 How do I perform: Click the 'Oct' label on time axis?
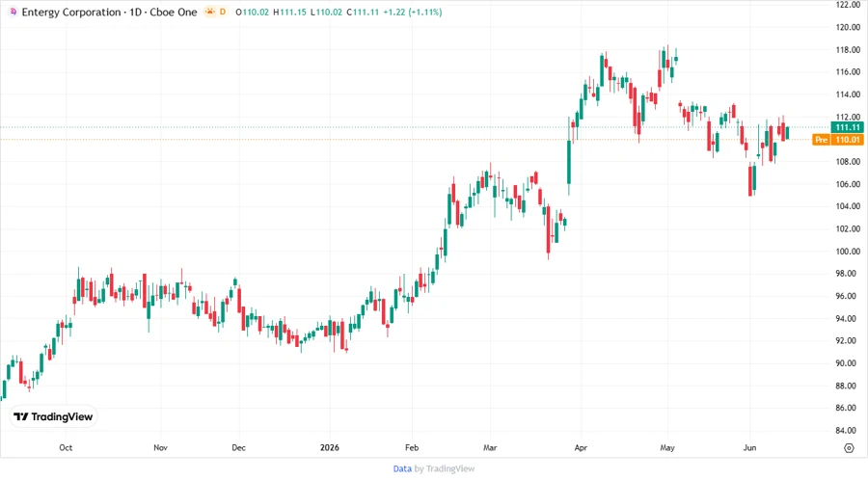click(66, 447)
